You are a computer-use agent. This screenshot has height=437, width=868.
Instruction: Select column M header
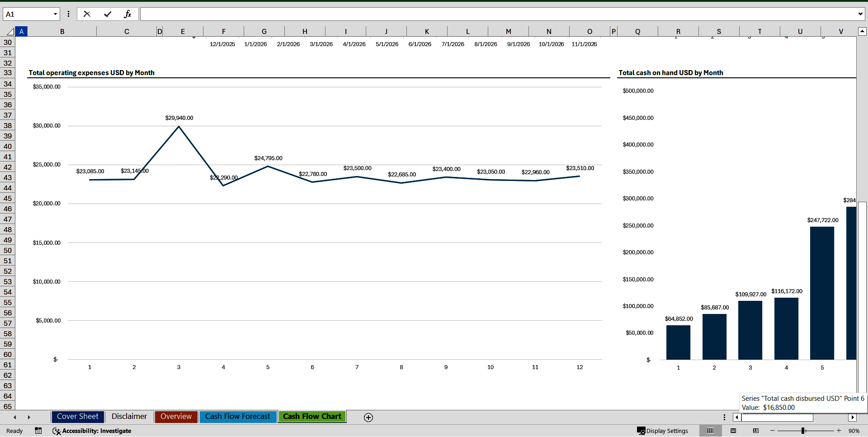(508, 31)
